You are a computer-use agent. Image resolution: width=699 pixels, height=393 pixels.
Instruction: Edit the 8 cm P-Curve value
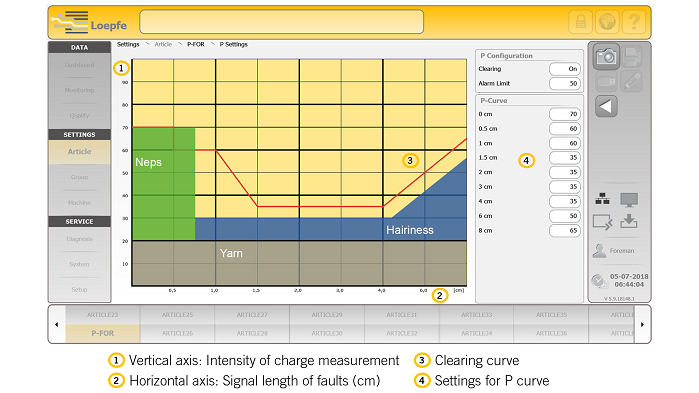point(565,231)
